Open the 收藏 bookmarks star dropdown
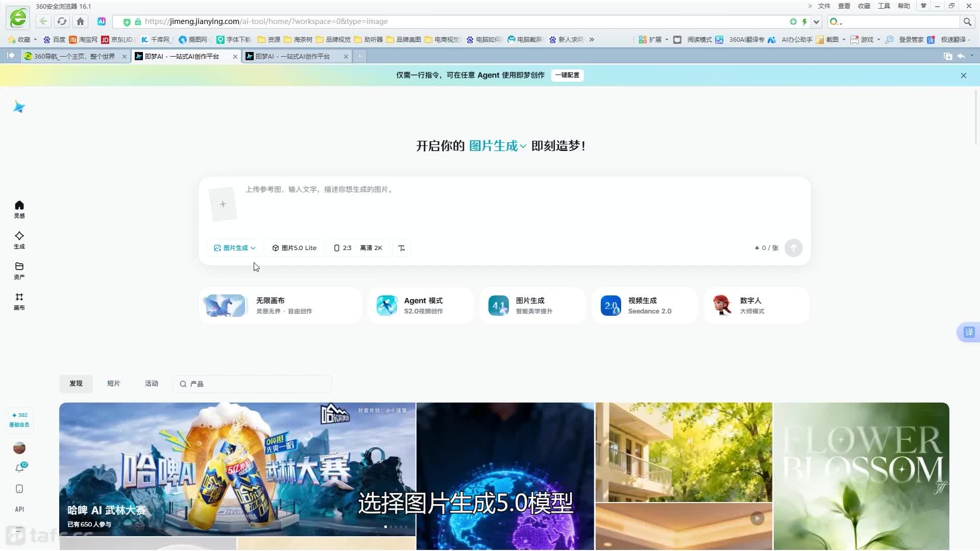980x551 pixels. coord(23,39)
